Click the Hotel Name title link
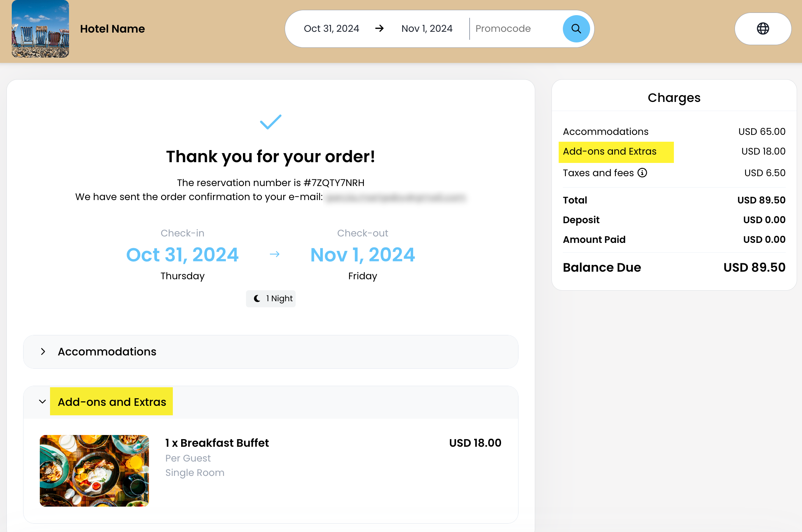 (112, 29)
